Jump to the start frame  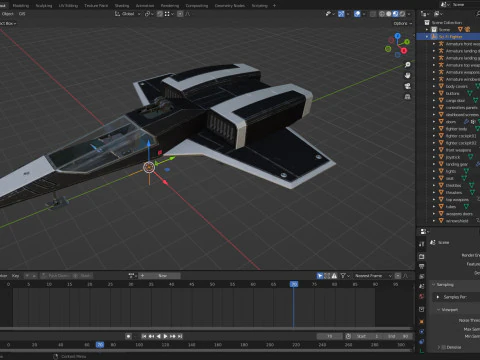point(144,336)
